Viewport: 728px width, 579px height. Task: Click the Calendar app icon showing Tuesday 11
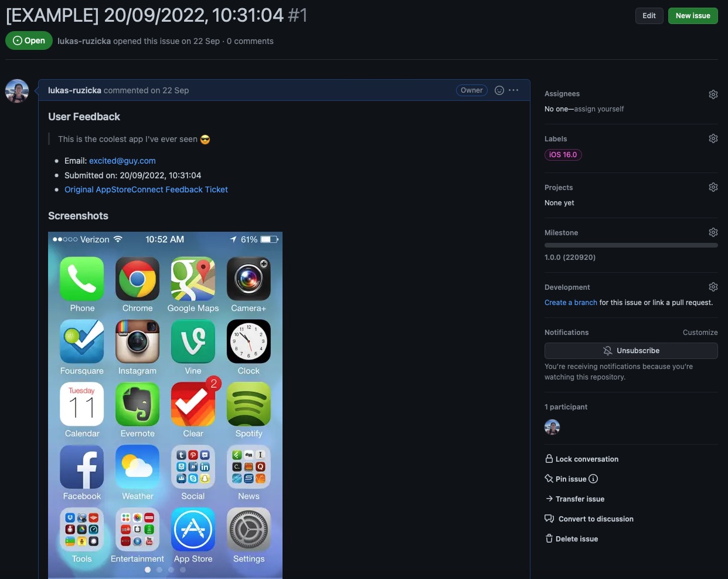tap(82, 404)
